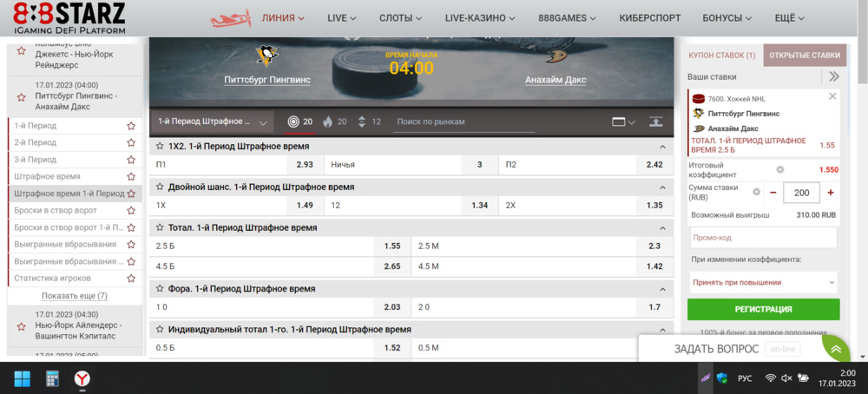Expand the list with Показать еще (7)

[75, 296]
